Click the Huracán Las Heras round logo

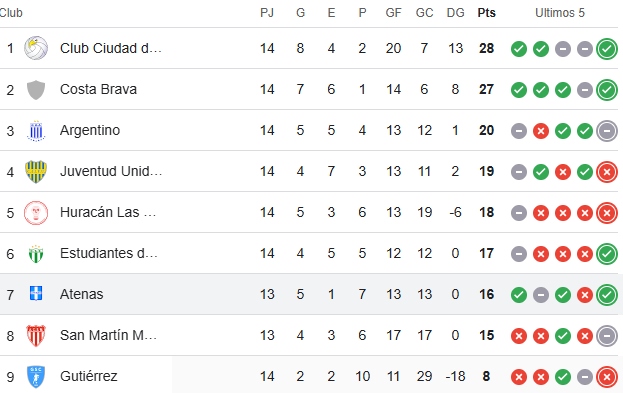click(x=36, y=213)
